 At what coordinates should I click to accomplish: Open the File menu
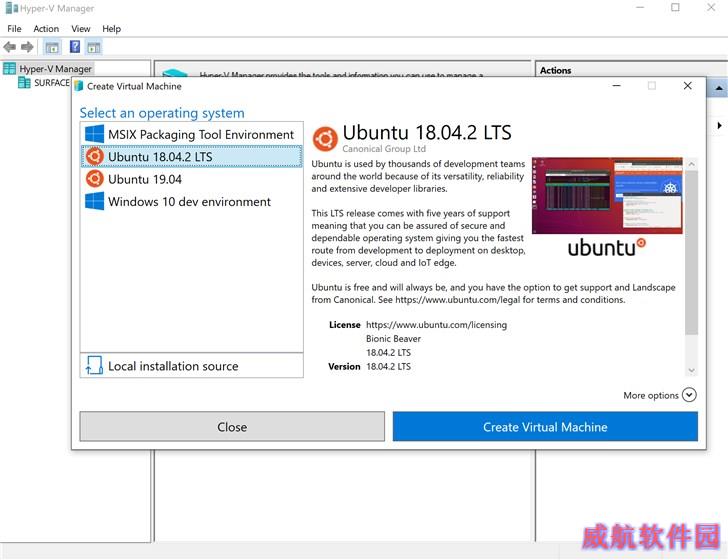tap(14, 29)
